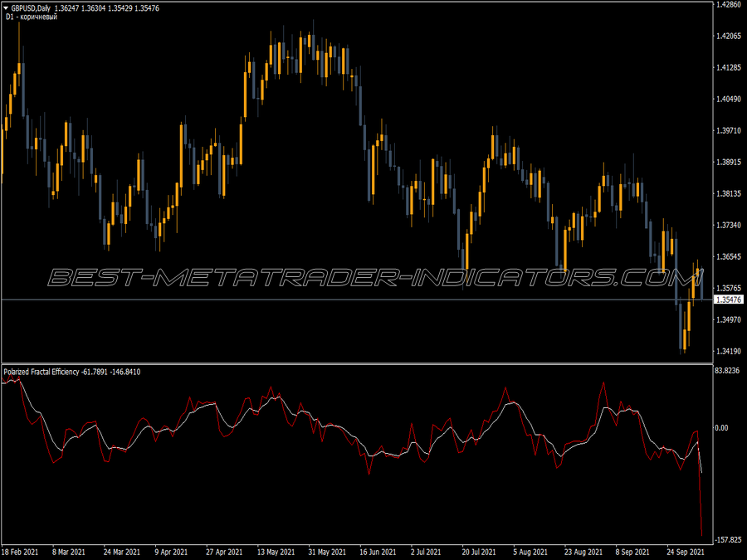Viewport: 747px width, 560px height.
Task: Click the 16 Jun 2021 date label
Action: (378, 553)
